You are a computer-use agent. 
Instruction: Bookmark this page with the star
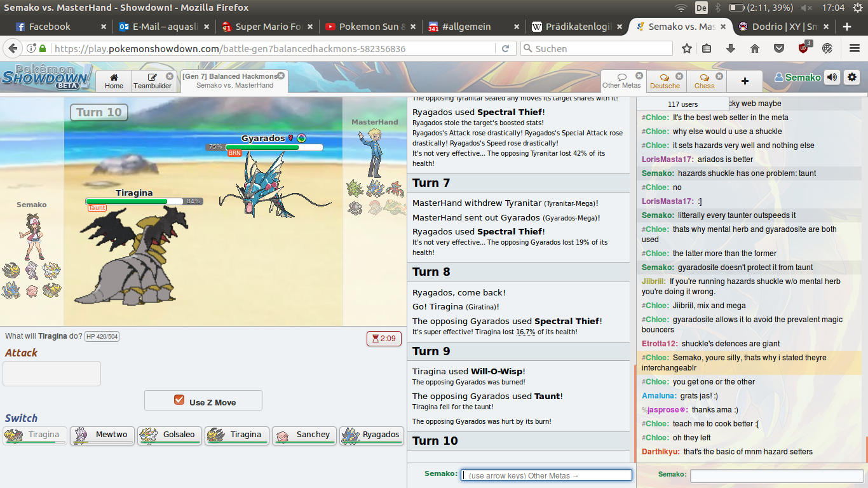tap(687, 49)
